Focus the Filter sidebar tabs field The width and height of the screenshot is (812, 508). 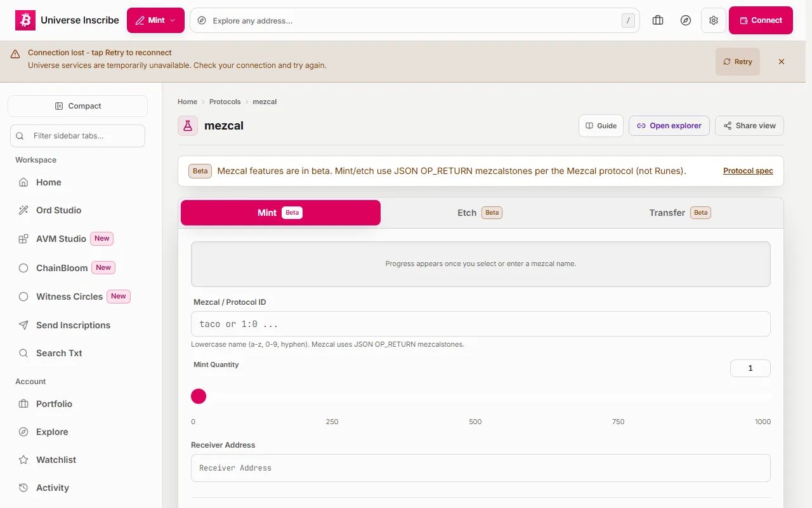77,136
